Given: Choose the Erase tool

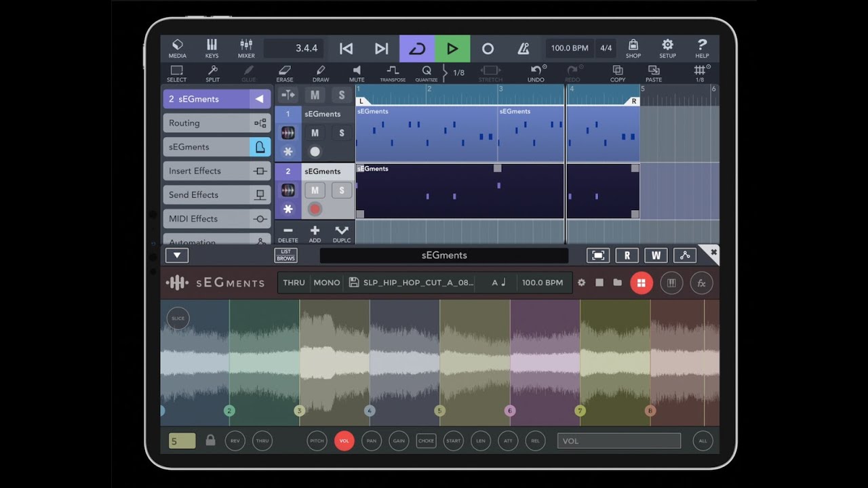Looking at the screenshot, I should click(285, 73).
